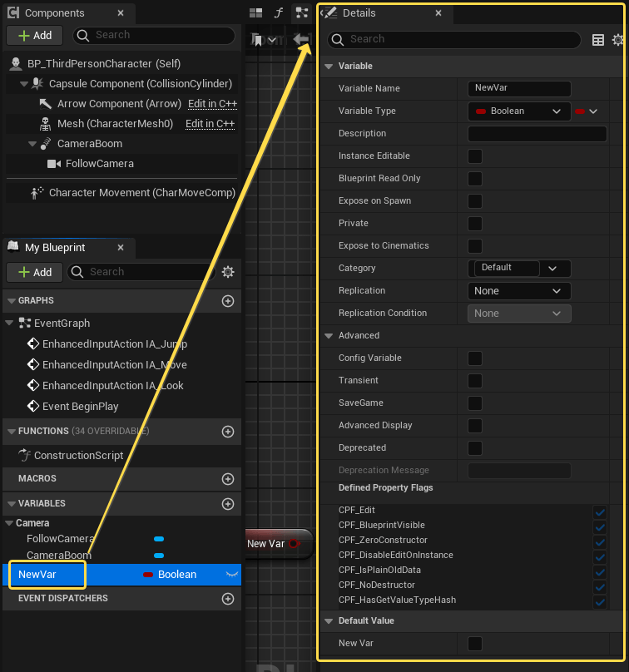Add a new function with plus icon
The width and height of the screenshot is (629, 672).
228,432
